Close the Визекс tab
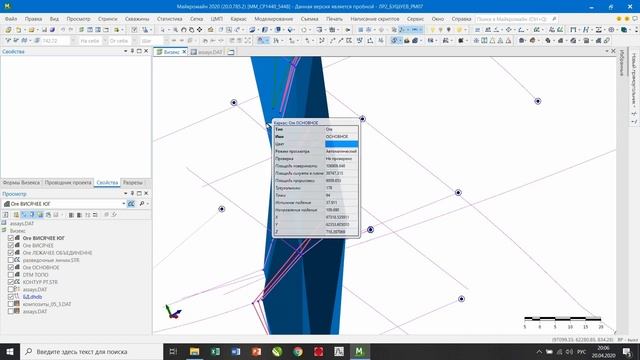 click(x=184, y=52)
